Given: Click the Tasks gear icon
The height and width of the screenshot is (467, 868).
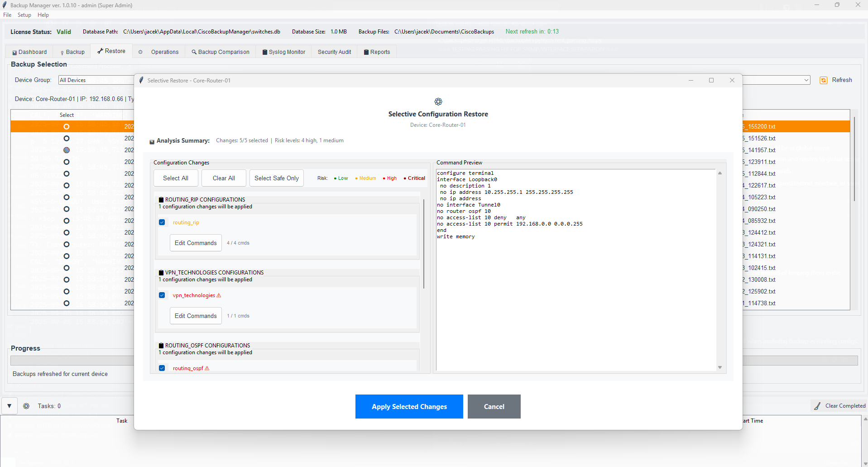Looking at the screenshot, I should [x=26, y=406].
